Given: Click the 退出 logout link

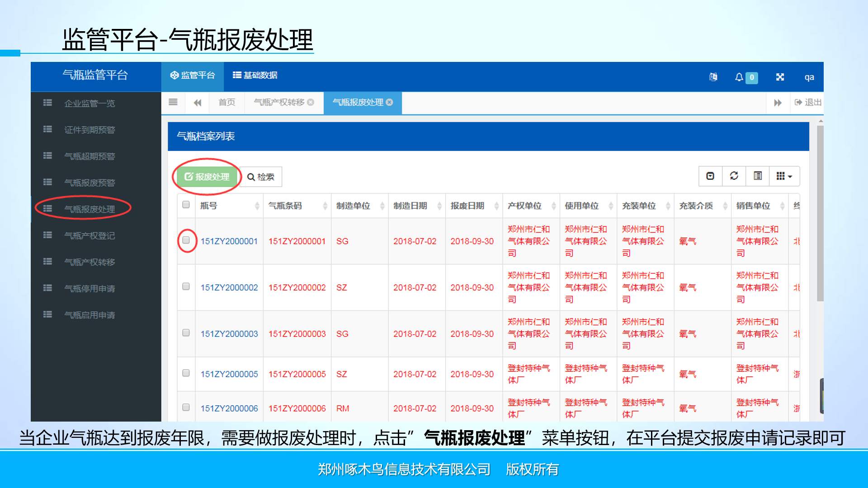Looking at the screenshot, I should [808, 103].
